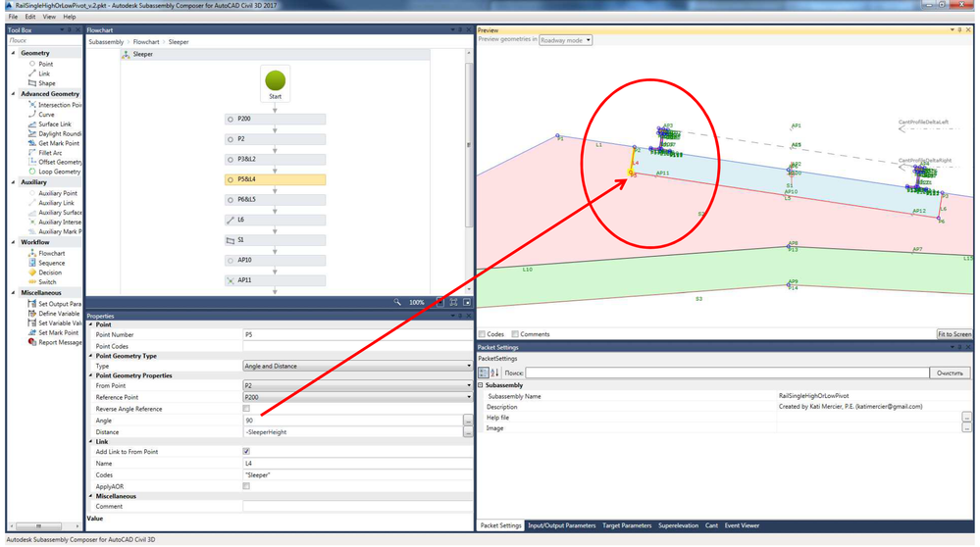
Task: Select the Link geometry tool
Action: coord(39,74)
